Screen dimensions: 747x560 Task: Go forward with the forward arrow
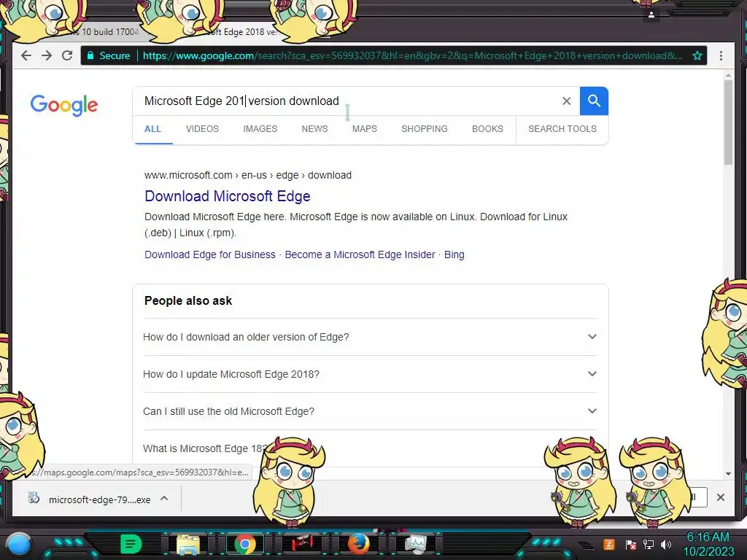coord(47,55)
